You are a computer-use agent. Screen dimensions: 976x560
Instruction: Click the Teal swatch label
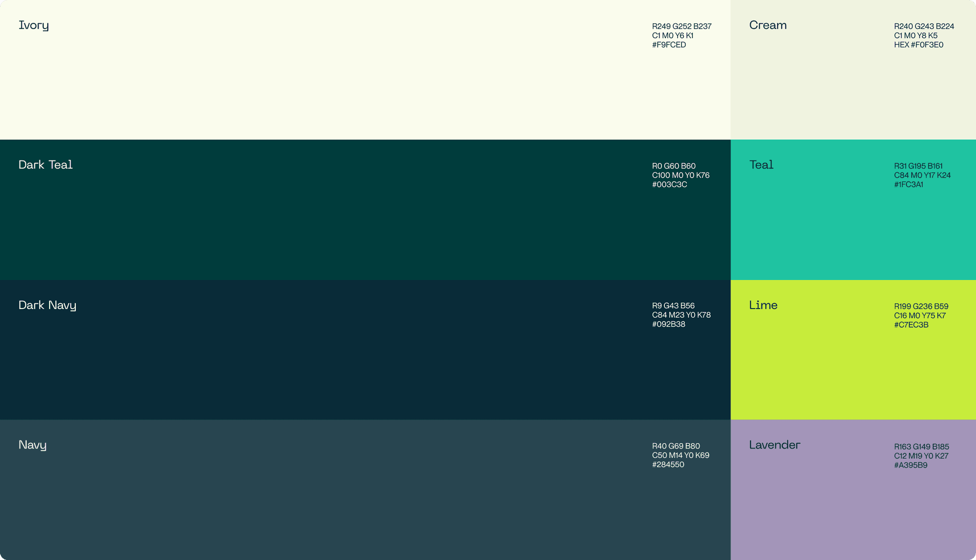tap(761, 165)
